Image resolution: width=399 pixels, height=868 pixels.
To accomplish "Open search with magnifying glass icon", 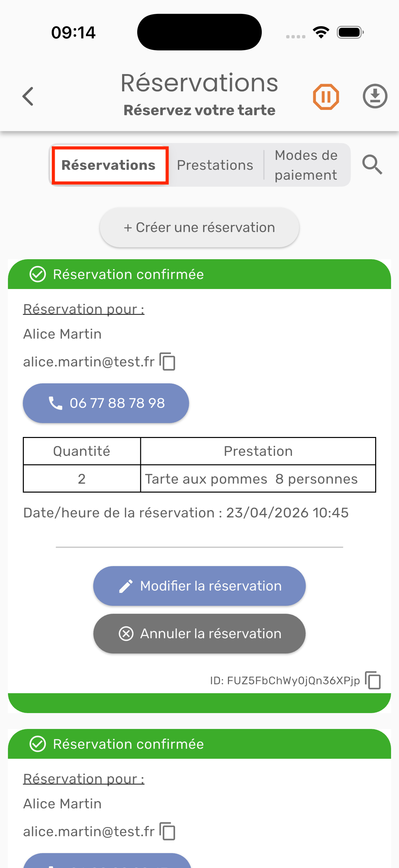I will 372,165.
